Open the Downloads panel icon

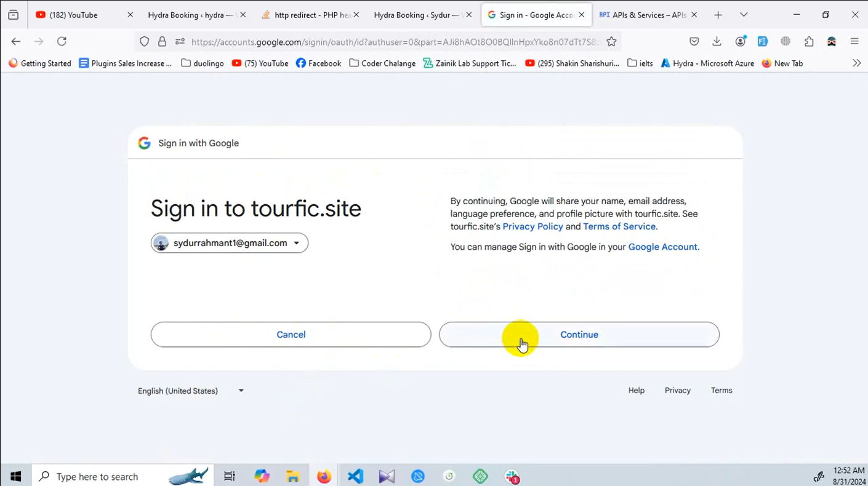click(717, 41)
